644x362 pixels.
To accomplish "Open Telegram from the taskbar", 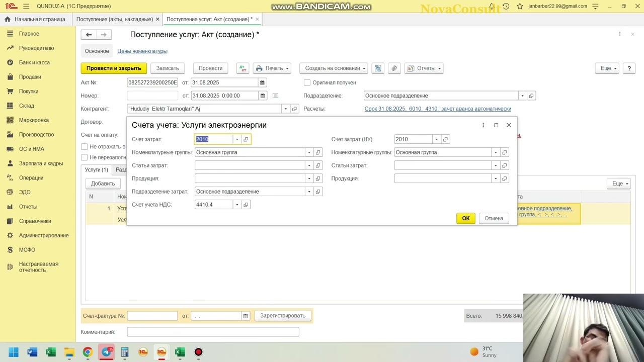I will point(106,352).
